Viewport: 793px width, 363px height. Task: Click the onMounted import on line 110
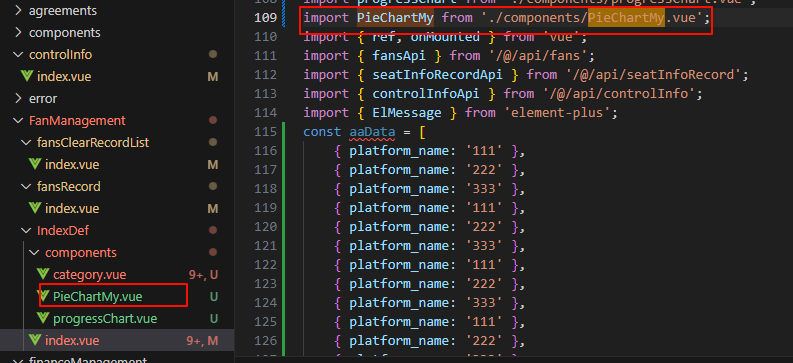(445, 37)
